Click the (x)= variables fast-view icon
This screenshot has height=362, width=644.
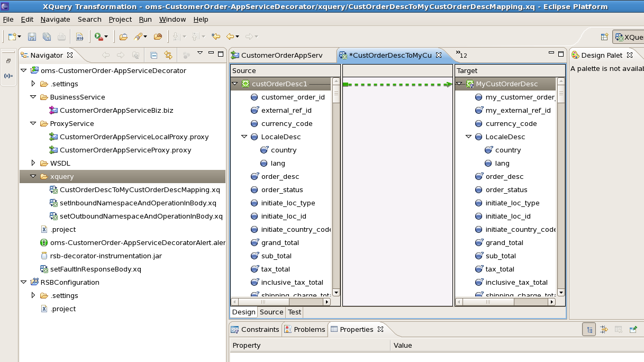click(x=8, y=76)
